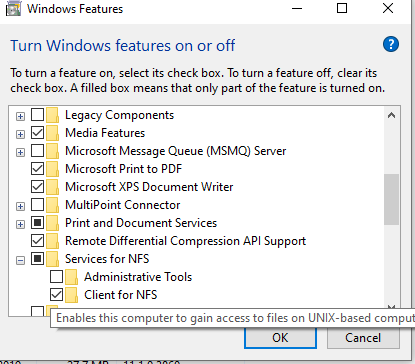Expand the Legacy Components tree node
The width and height of the screenshot is (415, 364).
[20, 117]
